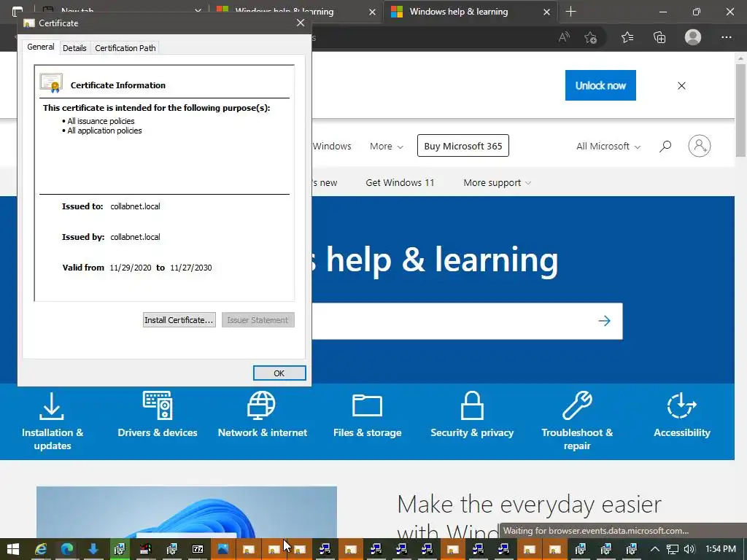Click the Certificate Information heading icon
Viewport: 747px width, 560px height.
tap(52, 83)
